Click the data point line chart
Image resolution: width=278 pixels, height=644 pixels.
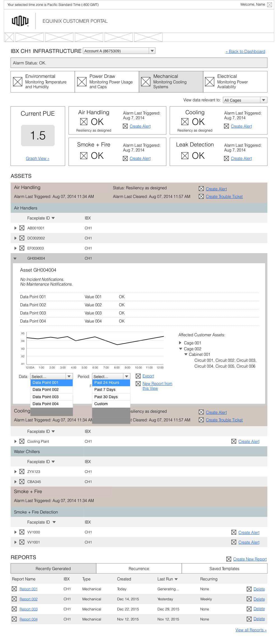pyautogui.click(x=95, y=349)
